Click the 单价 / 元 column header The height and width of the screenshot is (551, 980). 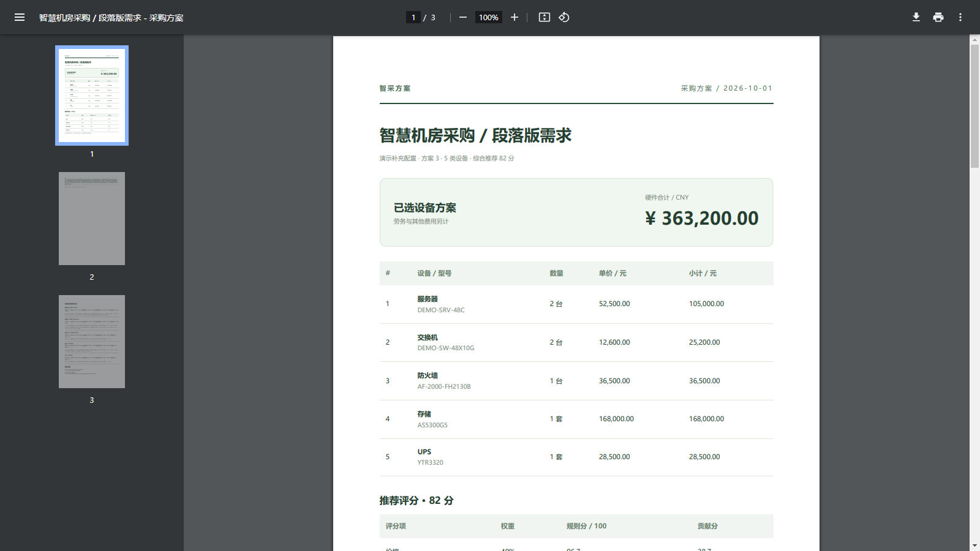612,273
